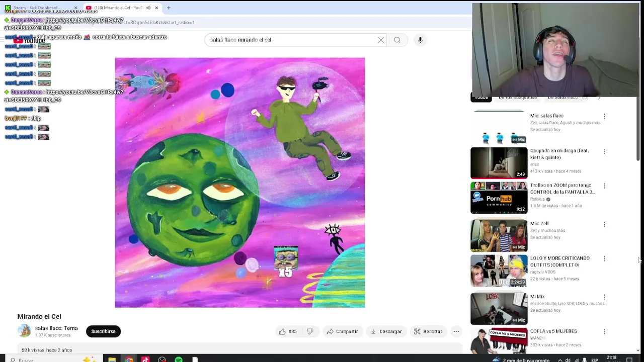This screenshot has width=644, height=362.
Task: Open salas flaco channel avatar
Action: click(24, 331)
